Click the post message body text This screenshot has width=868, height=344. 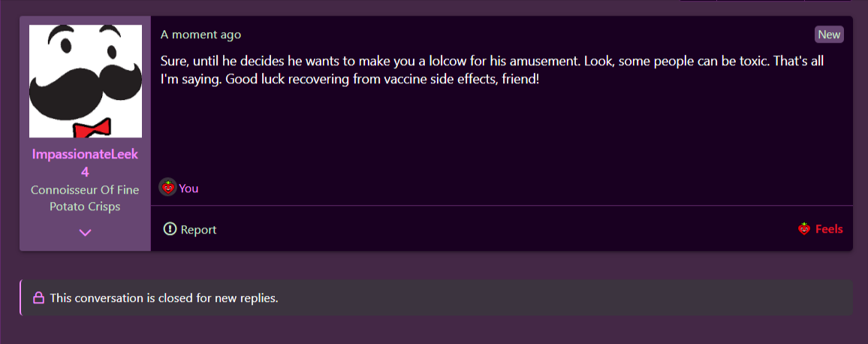pyautogui.click(x=492, y=70)
